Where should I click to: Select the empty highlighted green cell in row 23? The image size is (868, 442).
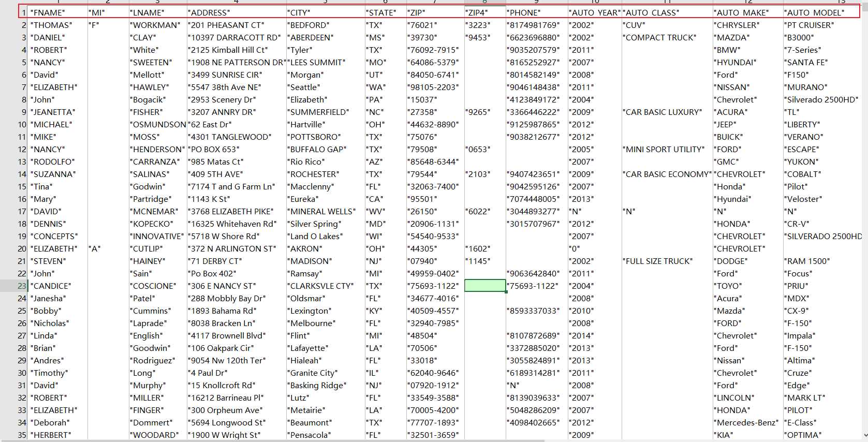click(x=485, y=286)
